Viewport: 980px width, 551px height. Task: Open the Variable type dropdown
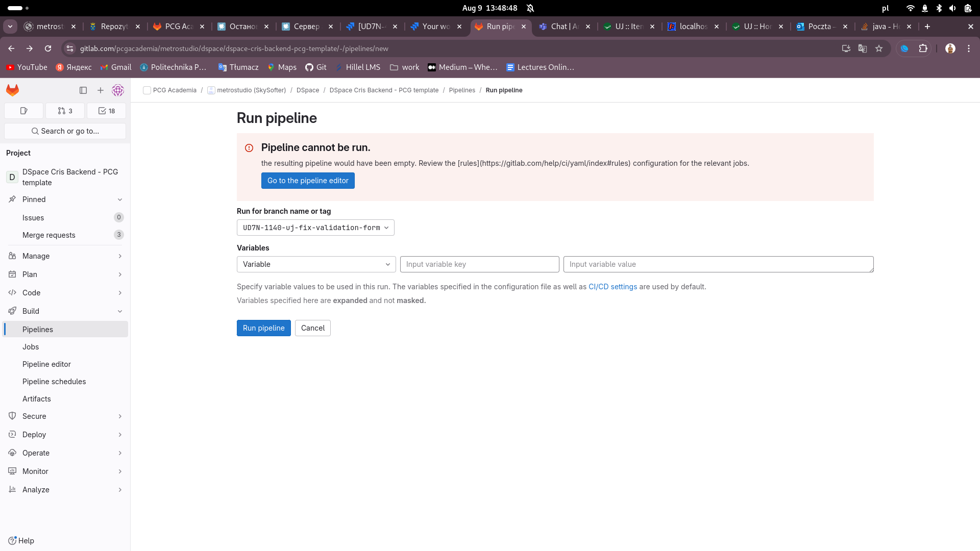[316, 264]
